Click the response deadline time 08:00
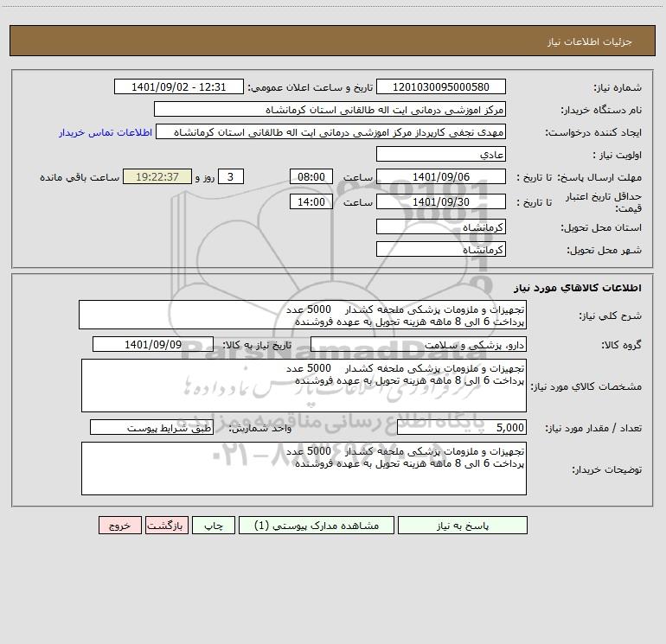This screenshot has width=666, height=644. pyautogui.click(x=311, y=176)
